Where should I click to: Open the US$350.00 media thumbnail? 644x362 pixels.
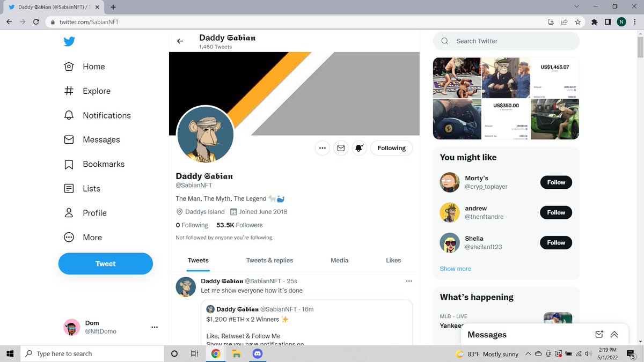pos(506,119)
